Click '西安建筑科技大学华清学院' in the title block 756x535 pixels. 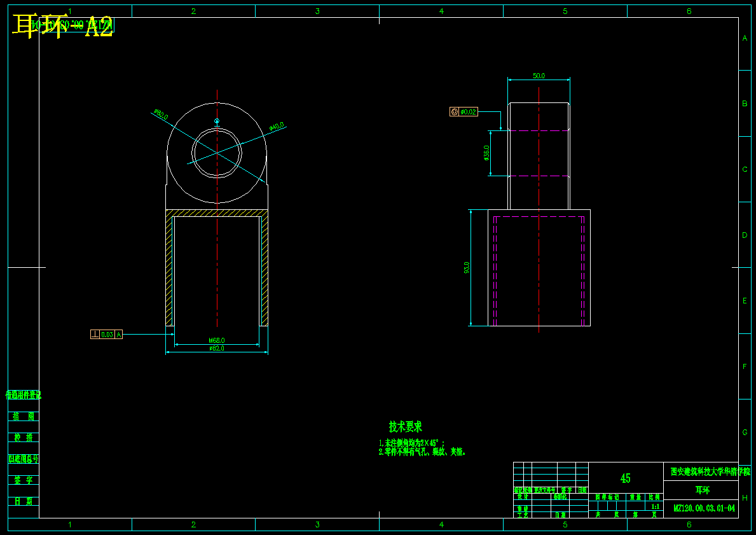coord(710,471)
